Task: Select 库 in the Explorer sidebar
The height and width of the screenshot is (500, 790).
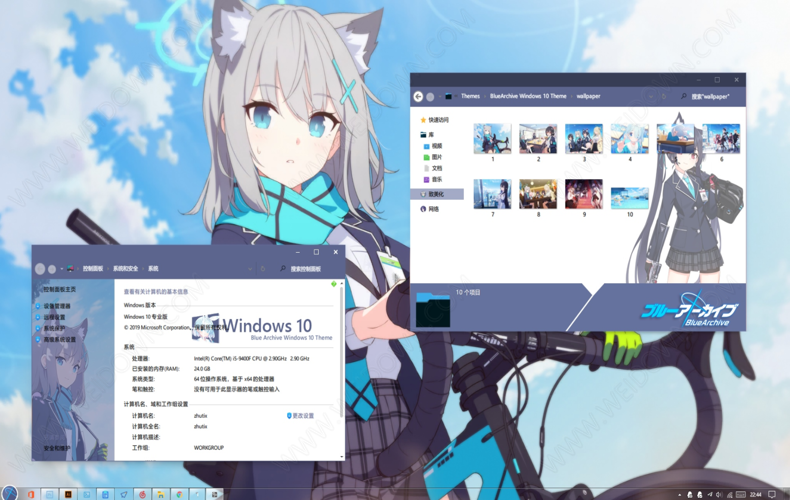Action: (x=427, y=135)
